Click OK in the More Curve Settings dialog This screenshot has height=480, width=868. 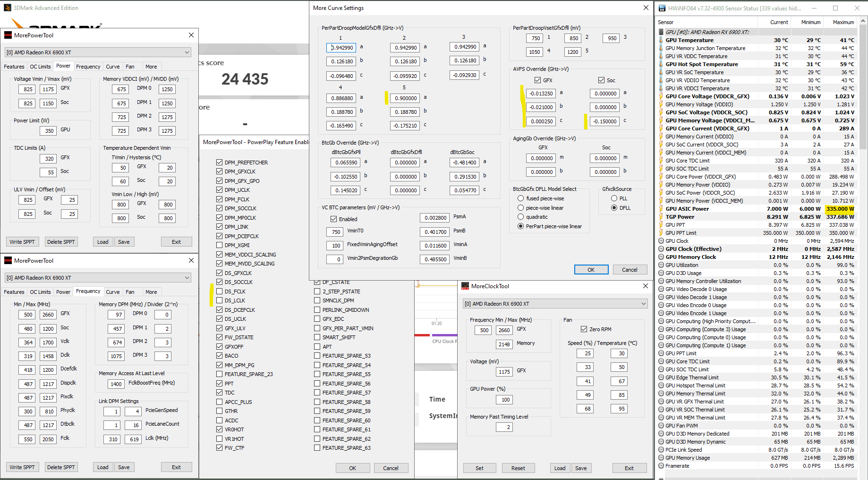click(591, 270)
